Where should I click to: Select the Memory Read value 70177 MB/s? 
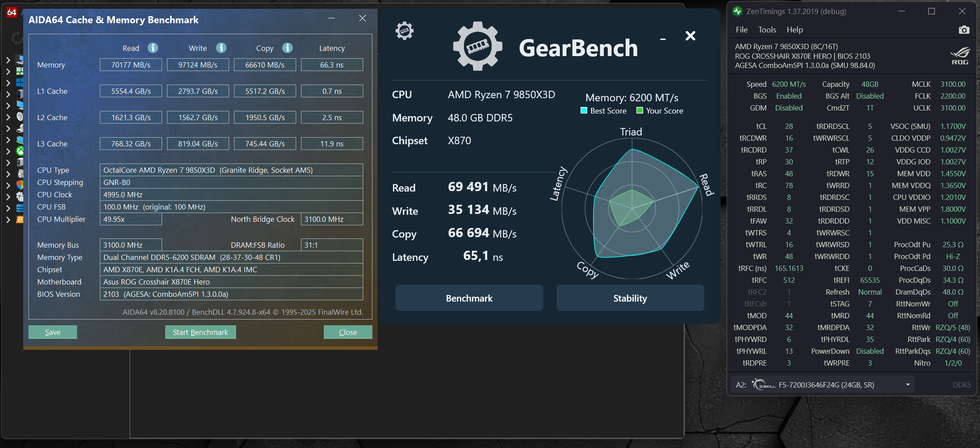point(131,65)
